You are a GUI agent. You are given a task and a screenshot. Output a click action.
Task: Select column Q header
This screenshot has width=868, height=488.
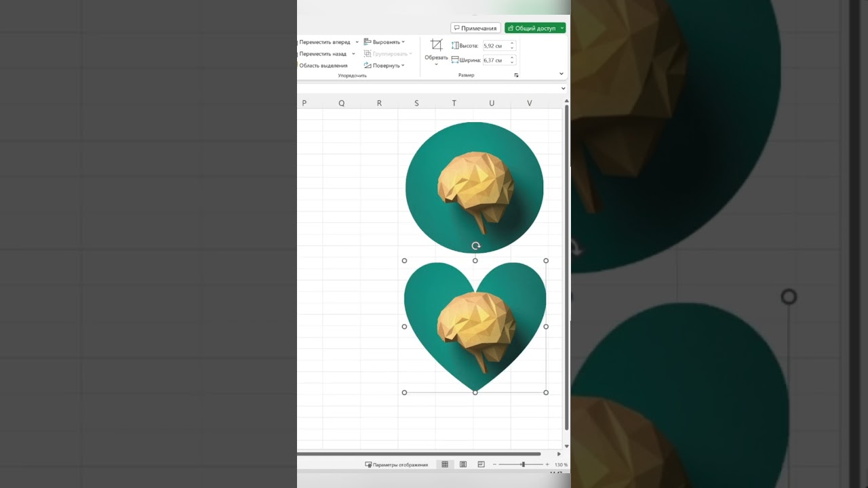(342, 103)
